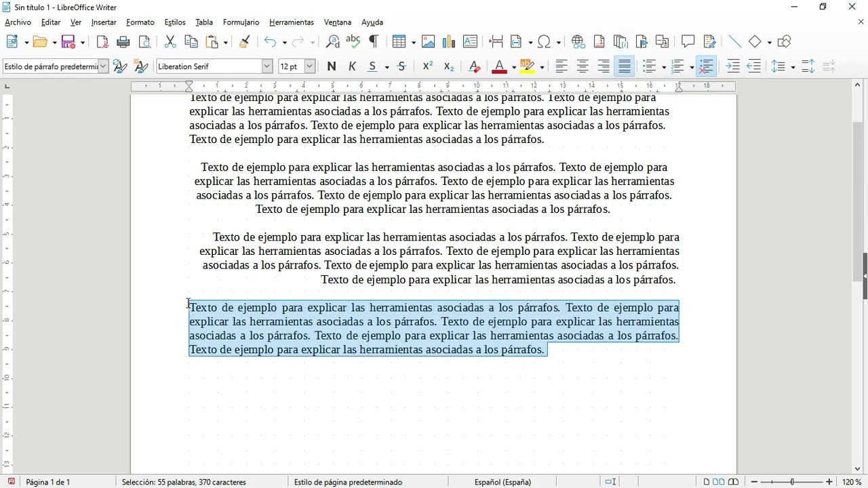Screen dimensions: 868x488
Task: Insert a hyperlink
Action: click(578, 42)
